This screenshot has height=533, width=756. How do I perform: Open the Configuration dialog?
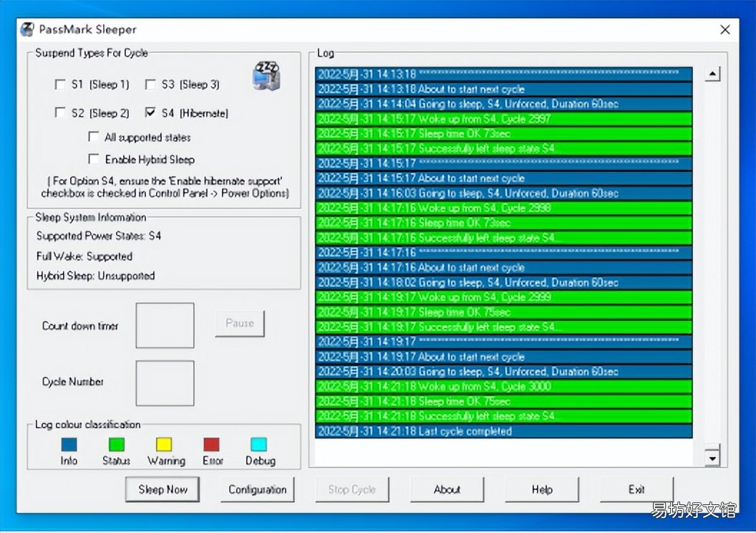coord(258,489)
